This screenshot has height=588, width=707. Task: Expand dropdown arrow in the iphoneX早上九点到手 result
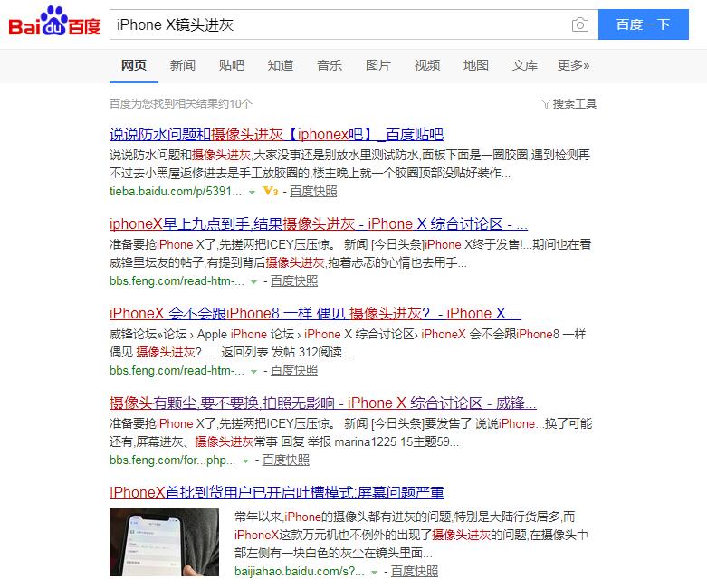click(253, 282)
